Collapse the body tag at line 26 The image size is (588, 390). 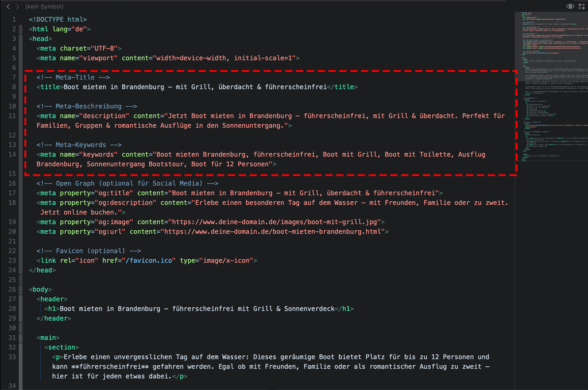coord(21,290)
